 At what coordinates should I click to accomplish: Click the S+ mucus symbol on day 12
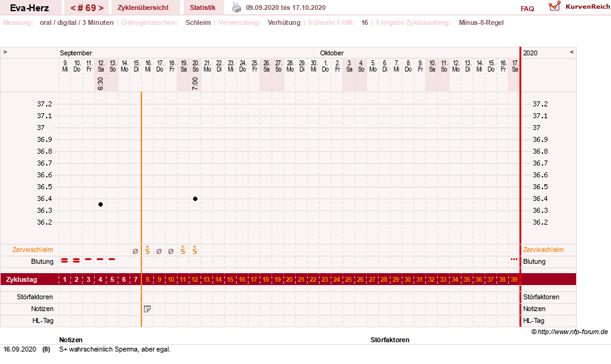click(195, 250)
